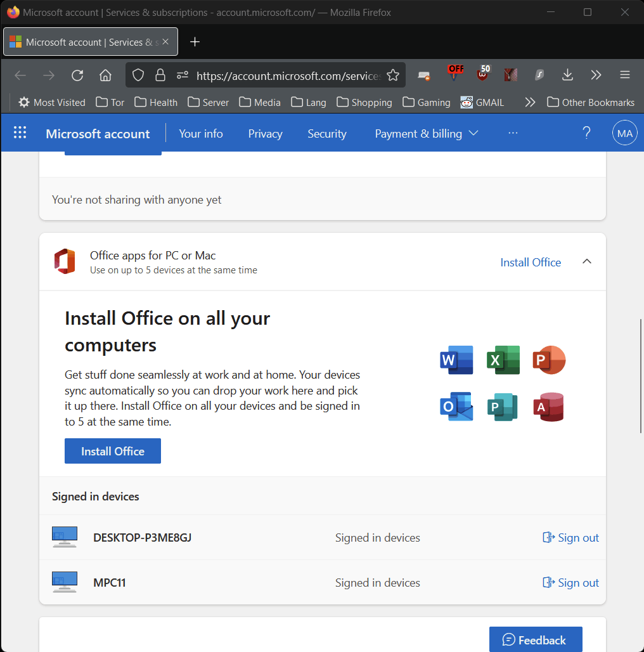Go to Firefox home page

click(x=105, y=75)
